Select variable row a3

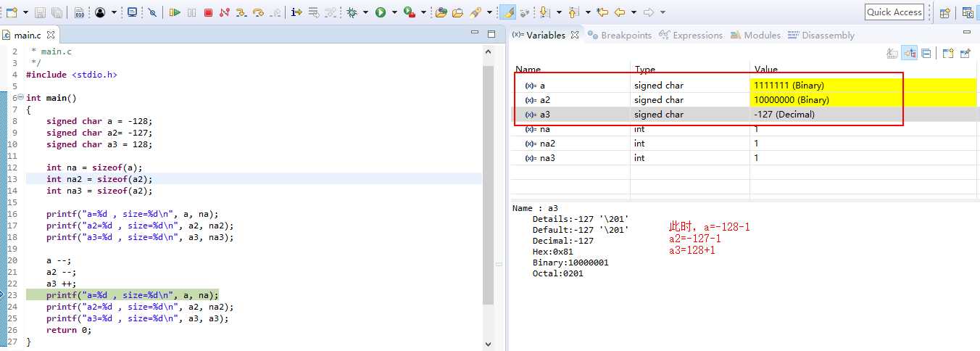(x=745, y=114)
